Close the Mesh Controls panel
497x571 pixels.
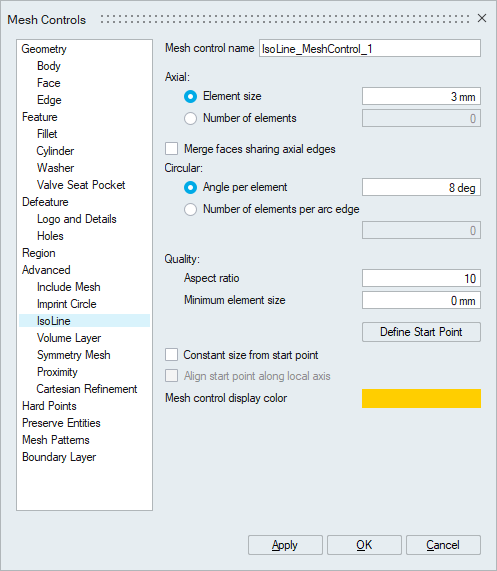[x=482, y=18]
